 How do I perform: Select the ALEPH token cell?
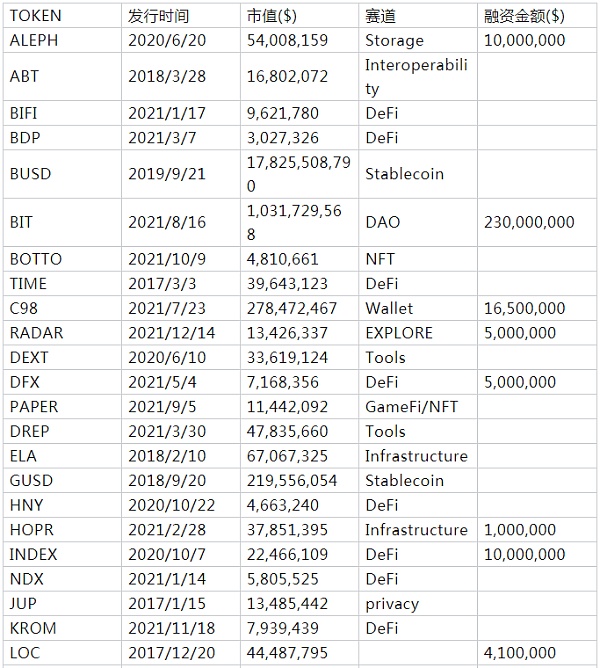coord(35,40)
